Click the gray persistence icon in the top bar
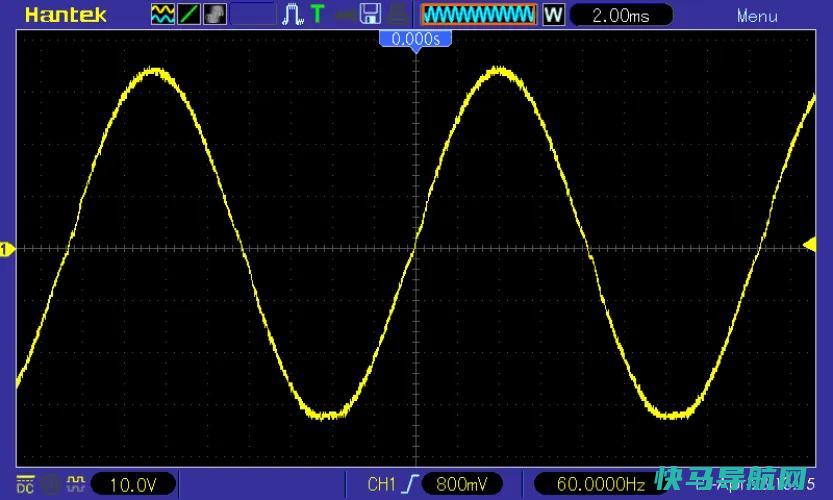833x500 pixels. (x=215, y=14)
